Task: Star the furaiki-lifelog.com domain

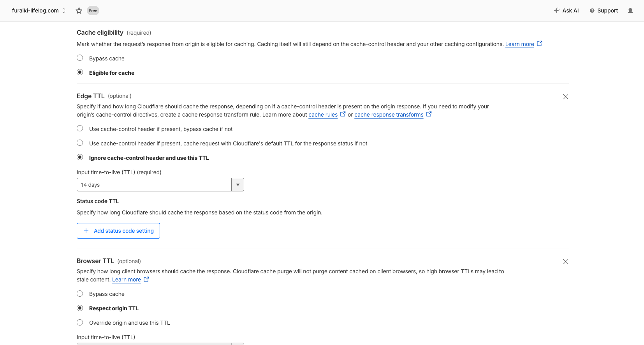Action: 79,11
